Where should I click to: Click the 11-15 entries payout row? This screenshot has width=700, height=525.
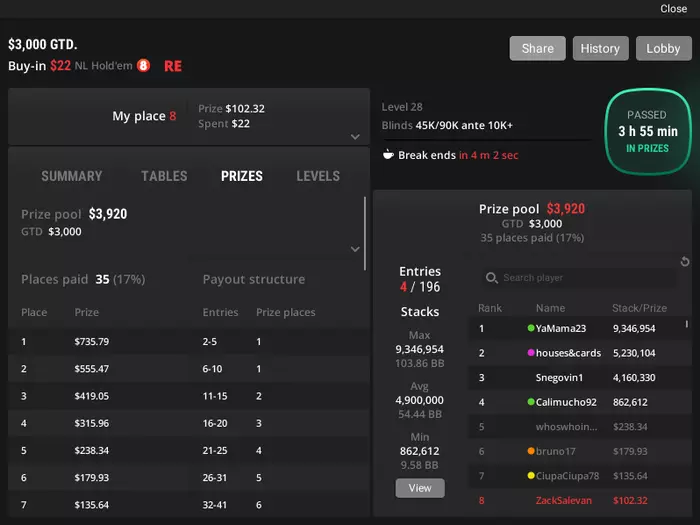[x=215, y=396]
